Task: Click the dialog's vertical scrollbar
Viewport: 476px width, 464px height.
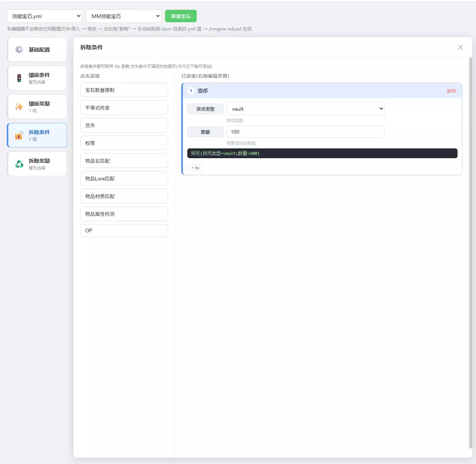Action: tap(470, 252)
